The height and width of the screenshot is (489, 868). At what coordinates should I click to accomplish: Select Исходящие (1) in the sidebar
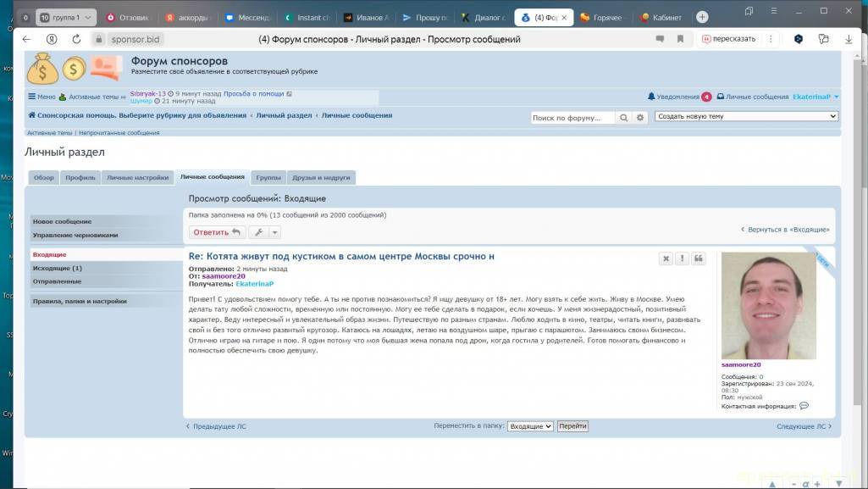tap(58, 268)
